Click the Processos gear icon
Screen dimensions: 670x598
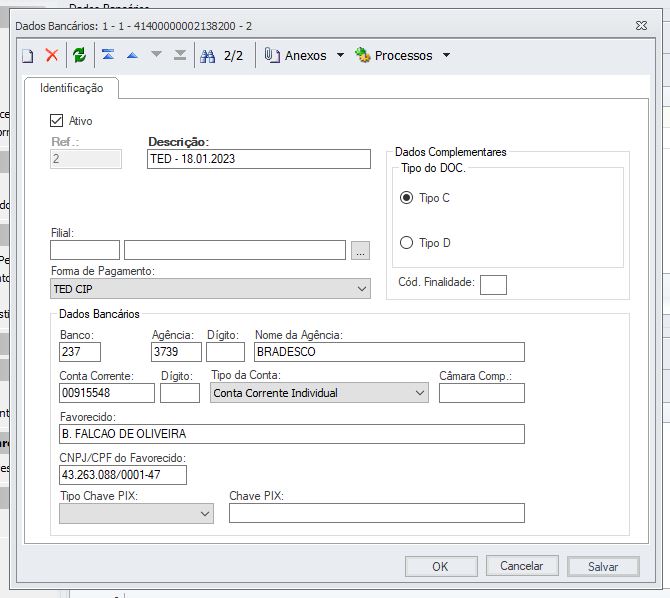pos(363,56)
